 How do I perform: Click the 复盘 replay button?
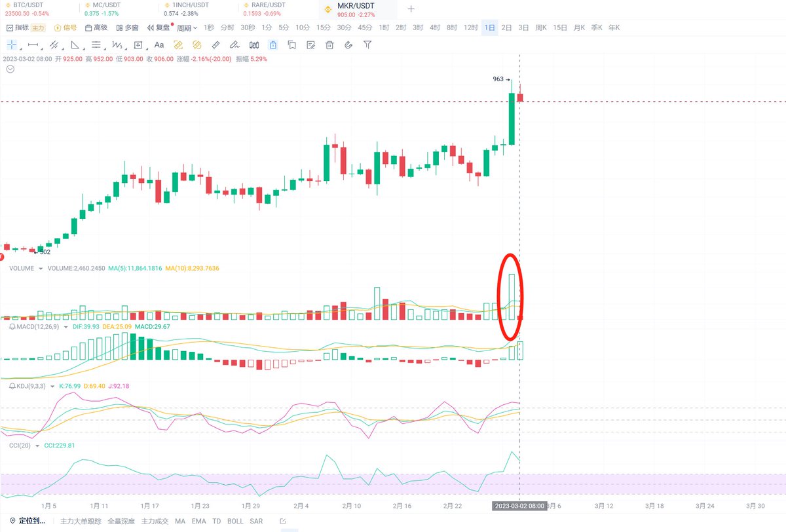pyautogui.click(x=159, y=28)
